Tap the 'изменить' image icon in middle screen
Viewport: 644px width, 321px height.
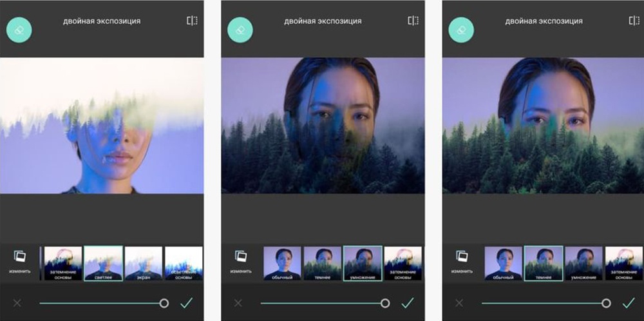(x=241, y=258)
